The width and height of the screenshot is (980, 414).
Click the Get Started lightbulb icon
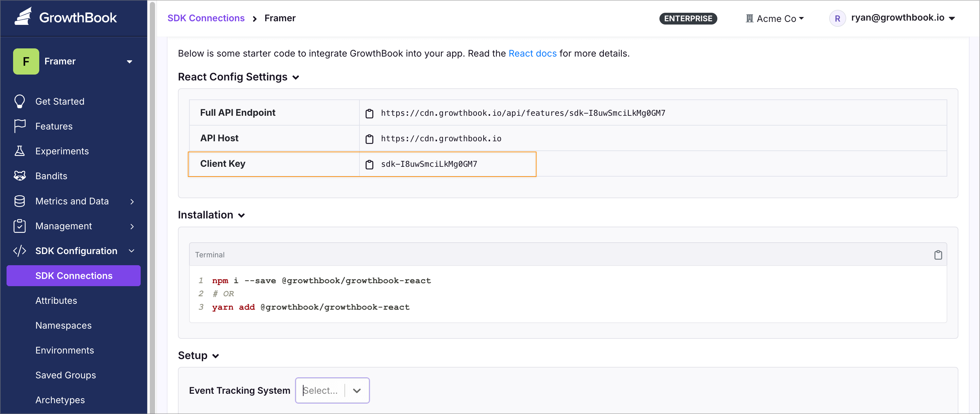[20, 101]
